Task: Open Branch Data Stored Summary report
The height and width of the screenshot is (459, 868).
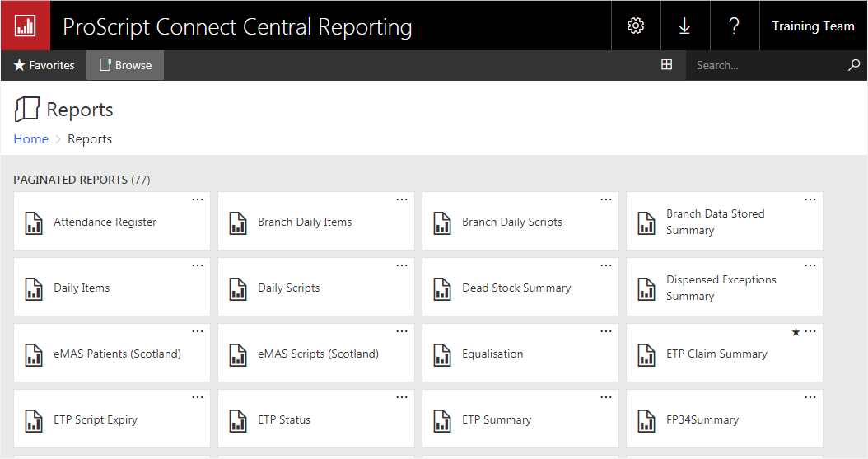Action: [725, 221]
